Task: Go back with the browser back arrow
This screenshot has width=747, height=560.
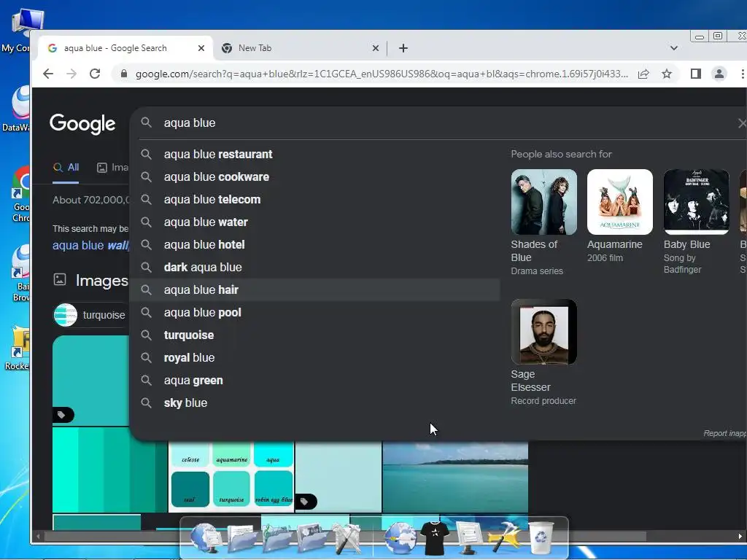Action: click(48, 74)
